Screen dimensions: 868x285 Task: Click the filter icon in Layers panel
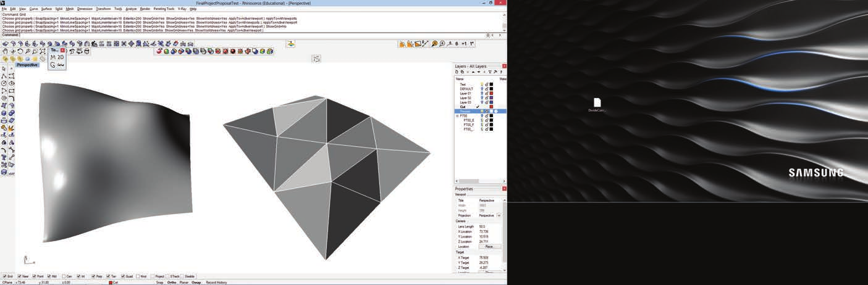click(489, 72)
